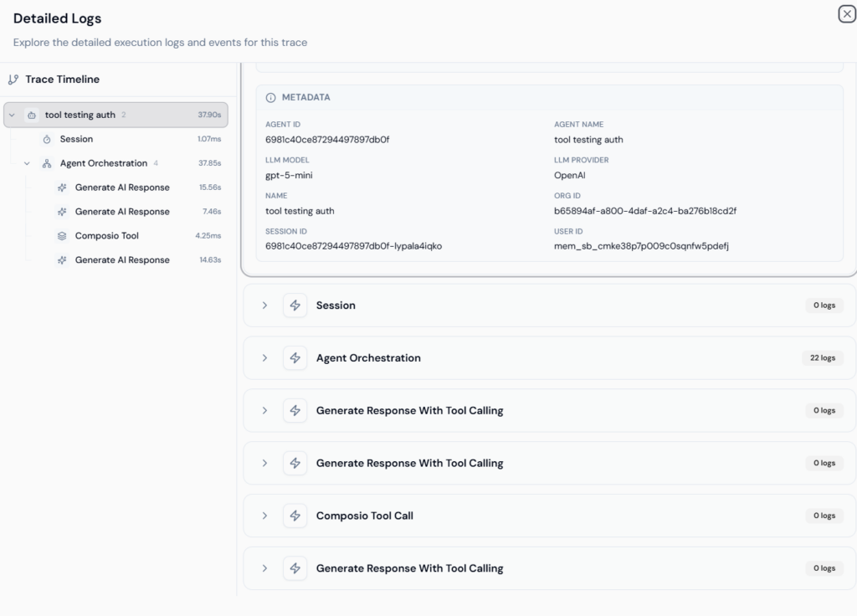
Task: Click the sparkle icon of 15.56s Generate AI Response
Action: (x=62, y=187)
